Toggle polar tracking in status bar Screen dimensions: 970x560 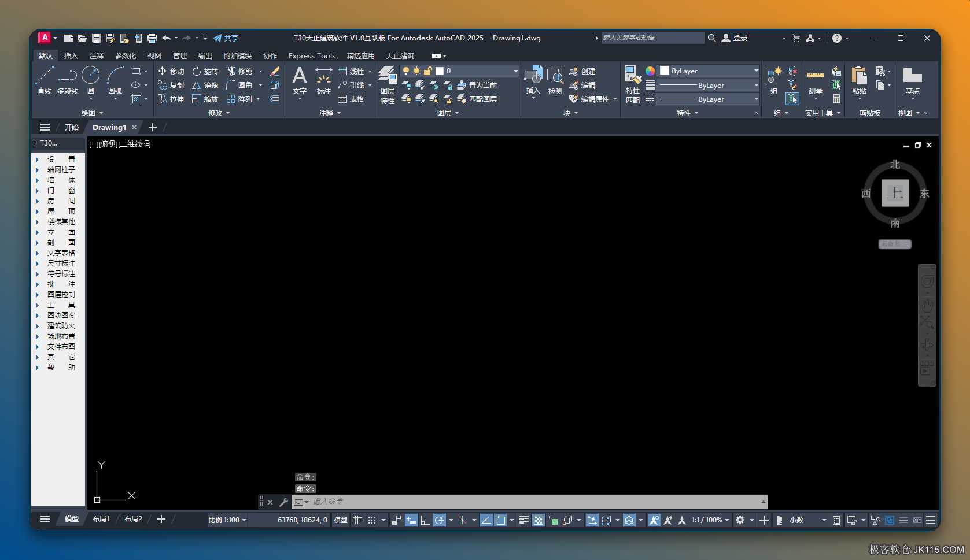pyautogui.click(x=440, y=520)
